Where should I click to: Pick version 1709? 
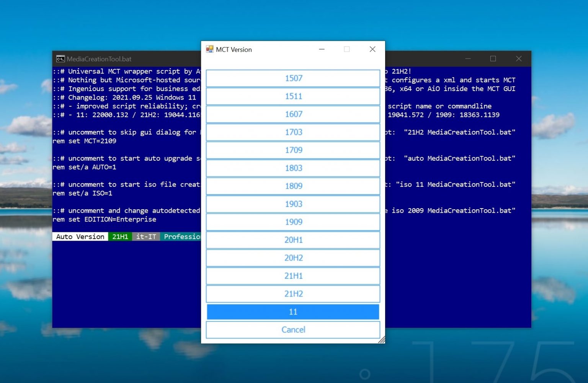click(293, 150)
